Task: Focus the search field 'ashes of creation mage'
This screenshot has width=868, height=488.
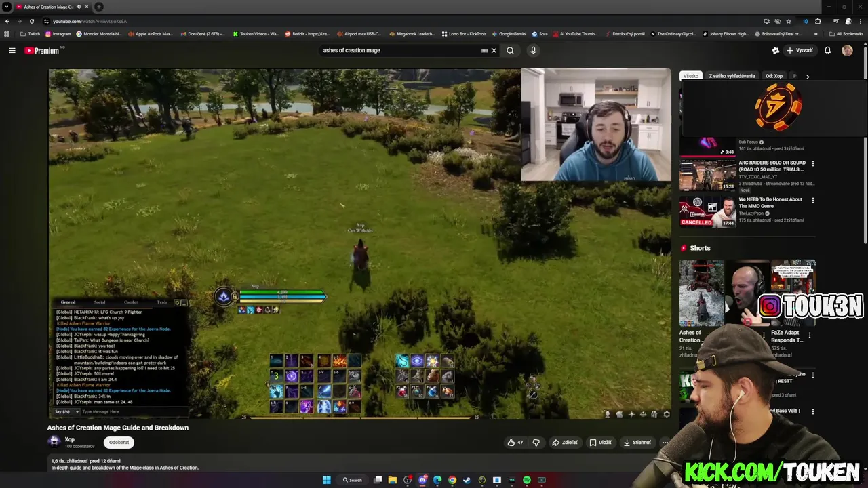Action: pos(400,50)
